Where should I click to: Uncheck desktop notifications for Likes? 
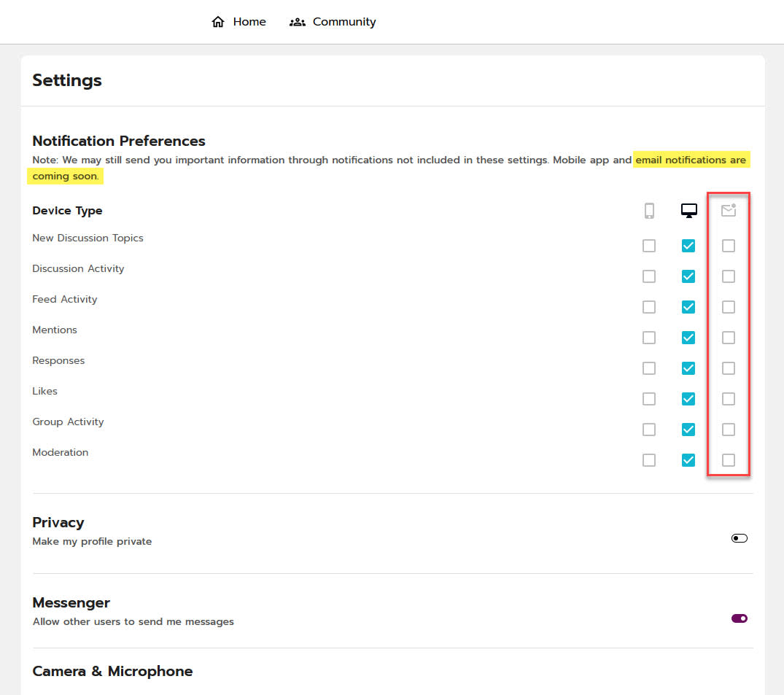pyautogui.click(x=688, y=398)
